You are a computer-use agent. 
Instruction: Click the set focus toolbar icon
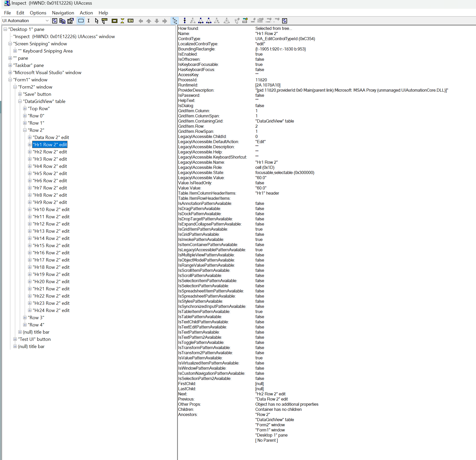[237, 21]
